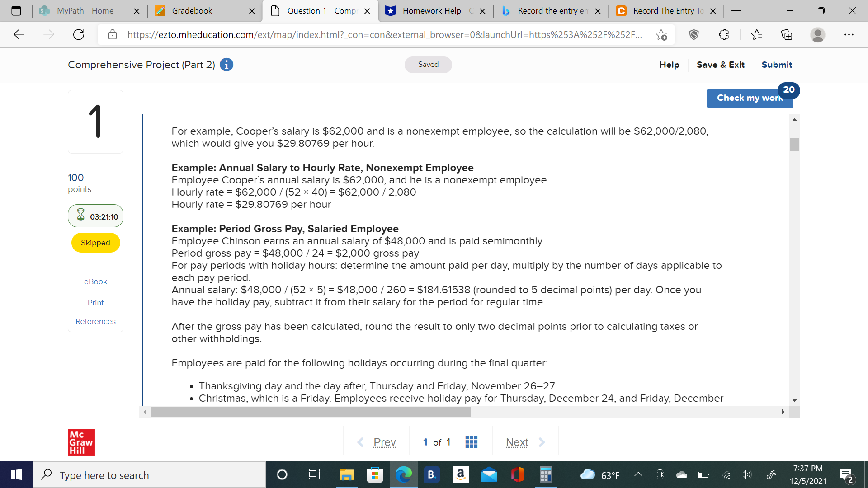
Task: Click Save & Exit
Action: 720,65
